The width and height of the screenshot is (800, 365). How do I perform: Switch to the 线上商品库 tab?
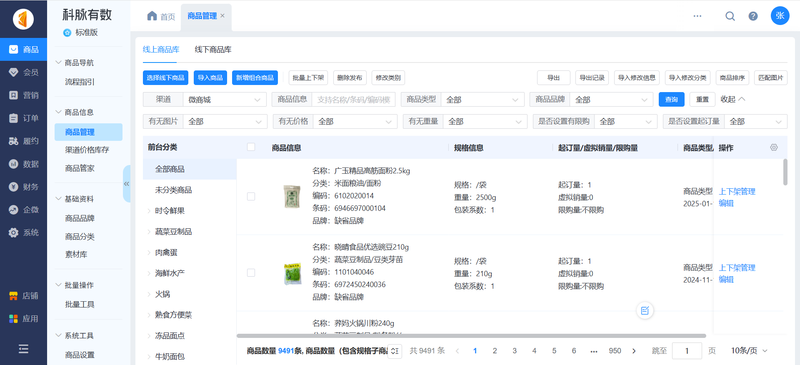(x=161, y=50)
